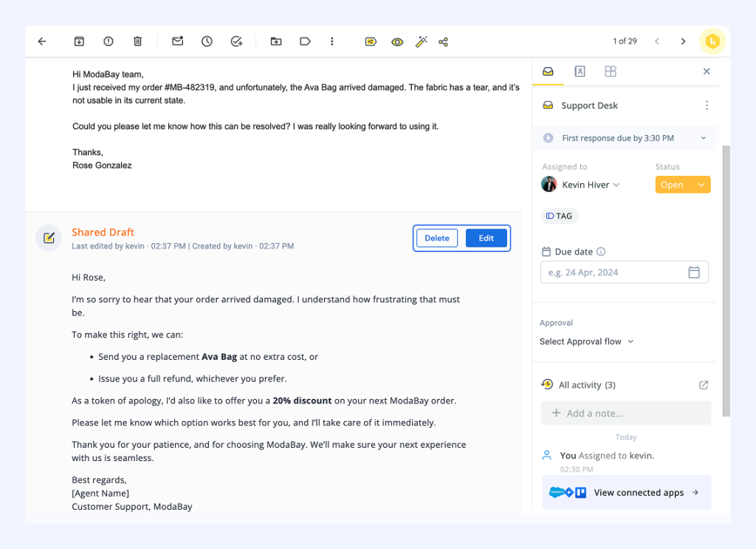Click the 'Rose Gonzalez' signature

(x=102, y=166)
